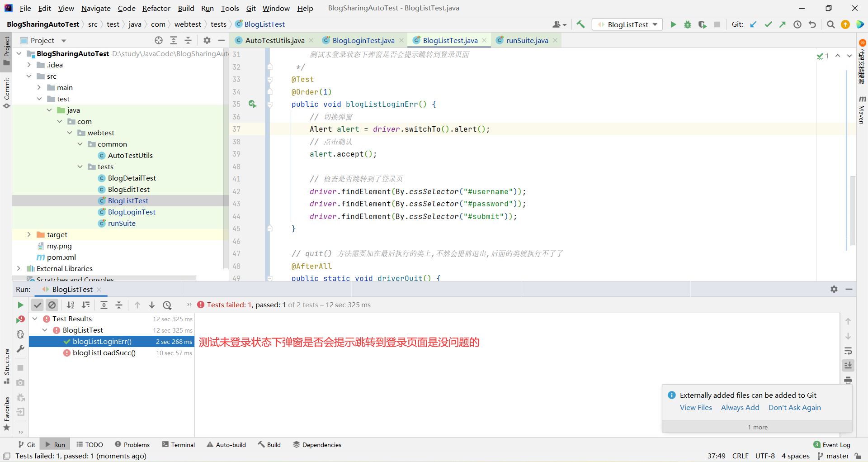
Task: Toggle soft-wrap in console output
Action: 848,351
